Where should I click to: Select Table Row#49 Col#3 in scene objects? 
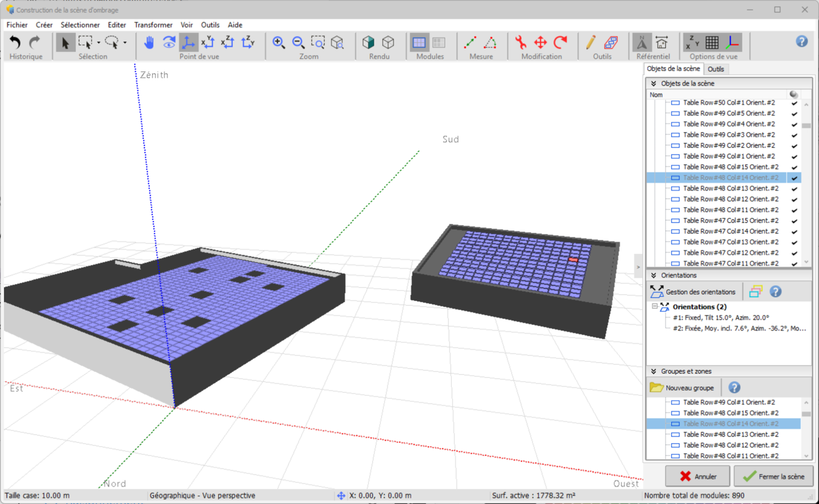pos(729,134)
